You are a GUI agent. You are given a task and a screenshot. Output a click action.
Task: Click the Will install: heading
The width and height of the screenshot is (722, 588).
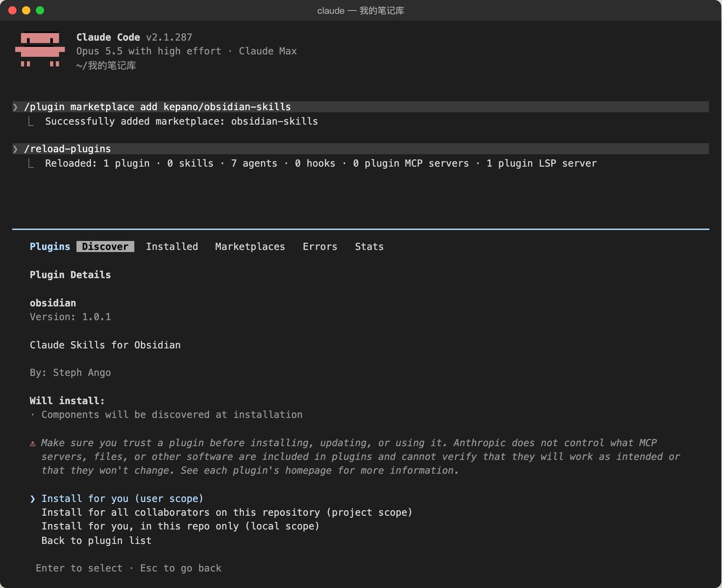67,401
